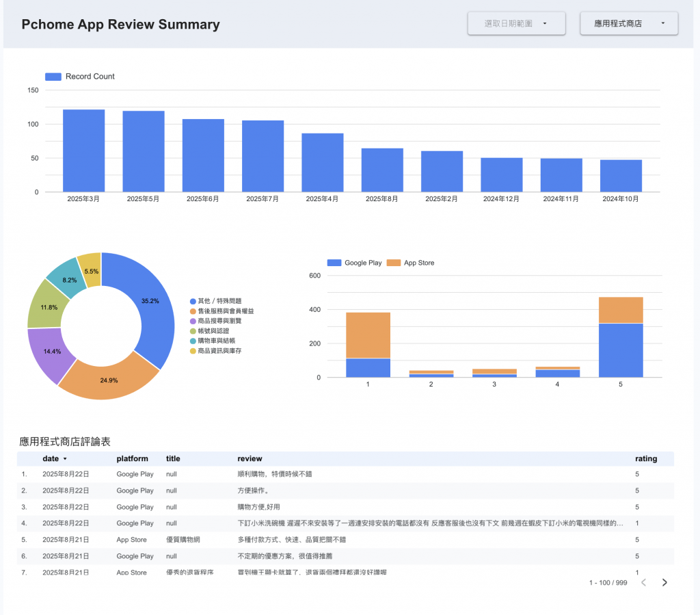Select the 2025年2月 bar in chart

point(442,172)
